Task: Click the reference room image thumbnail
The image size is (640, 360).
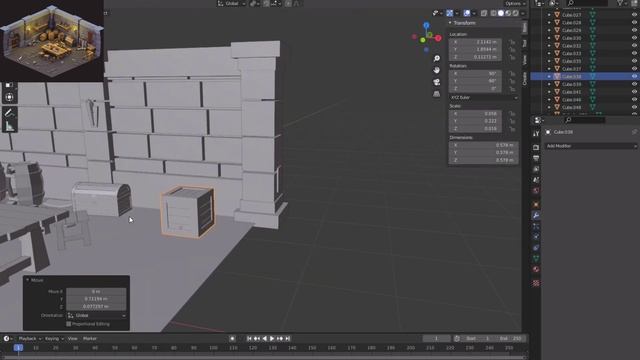Action: 52,41
